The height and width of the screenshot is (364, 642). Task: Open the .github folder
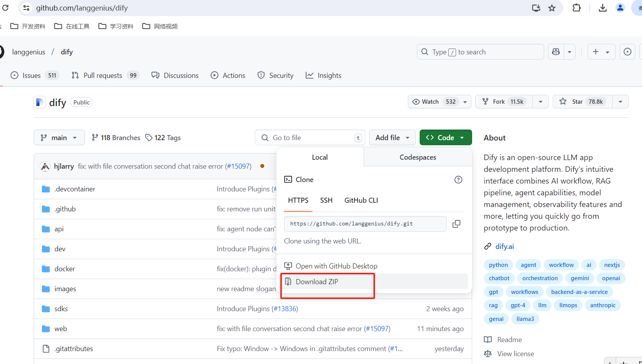pyautogui.click(x=65, y=209)
